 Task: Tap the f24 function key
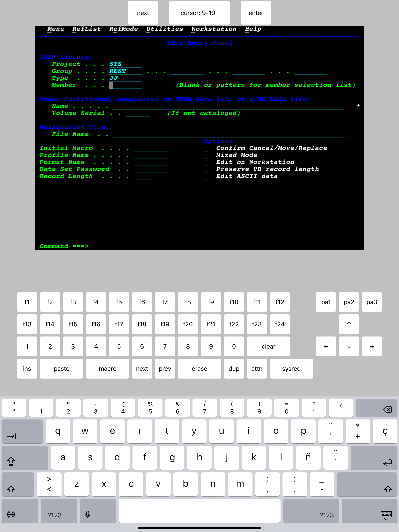point(280,324)
